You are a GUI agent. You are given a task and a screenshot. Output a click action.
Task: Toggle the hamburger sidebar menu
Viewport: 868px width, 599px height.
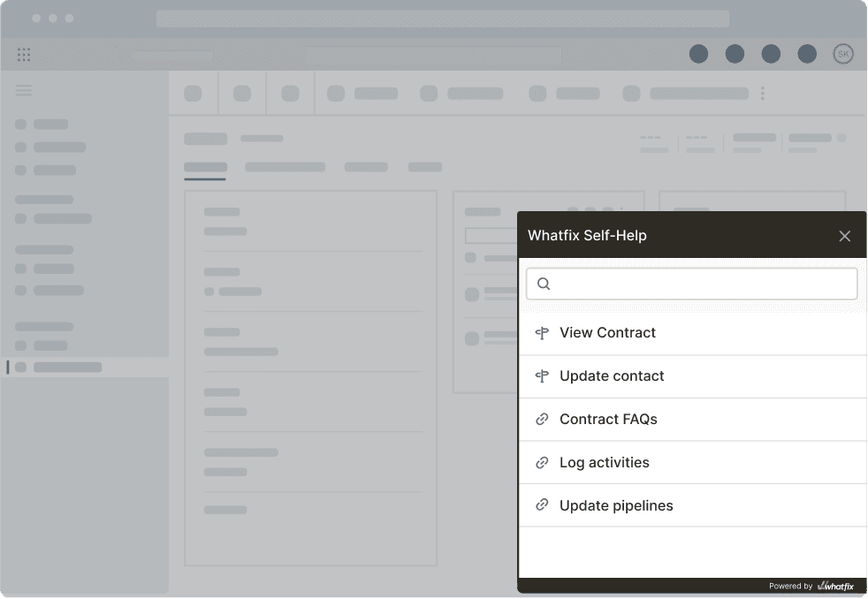(x=24, y=90)
